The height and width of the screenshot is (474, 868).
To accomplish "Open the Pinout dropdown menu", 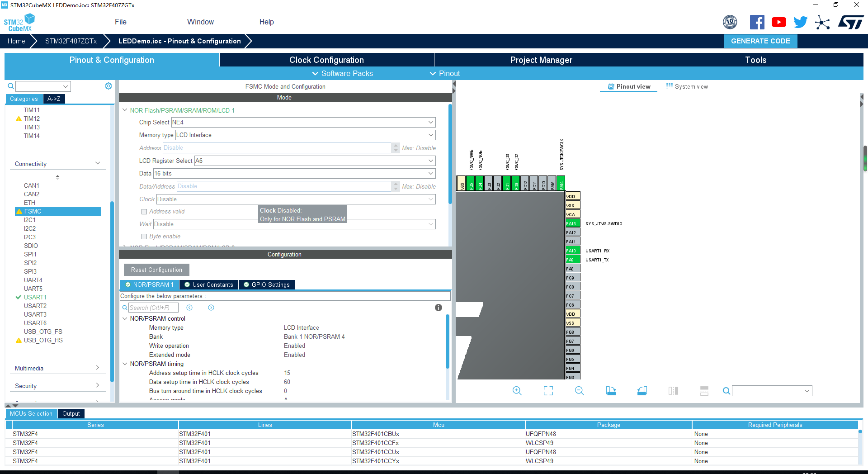I will tap(445, 73).
